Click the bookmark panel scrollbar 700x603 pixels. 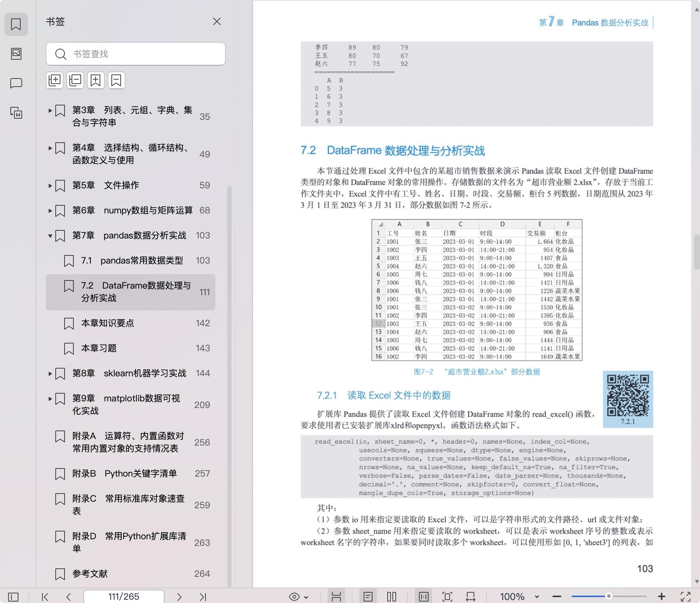[229, 386]
